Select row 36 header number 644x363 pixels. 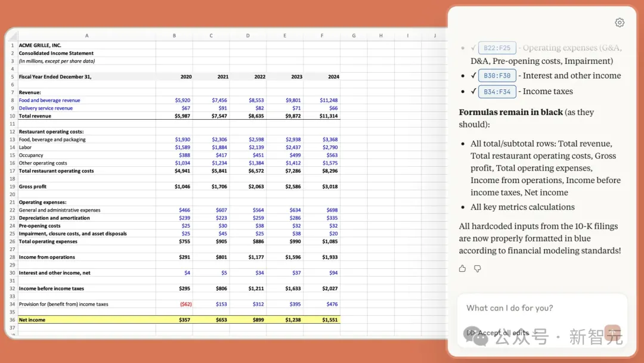tap(12, 320)
